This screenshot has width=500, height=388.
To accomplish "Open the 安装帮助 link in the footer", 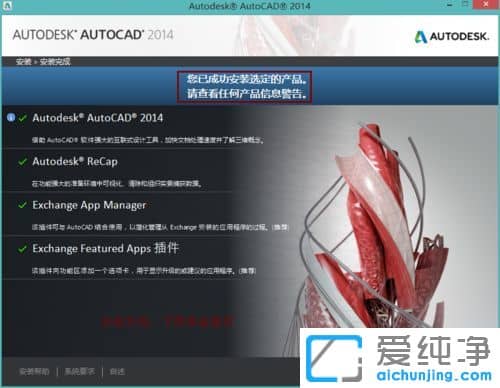I will [34, 371].
